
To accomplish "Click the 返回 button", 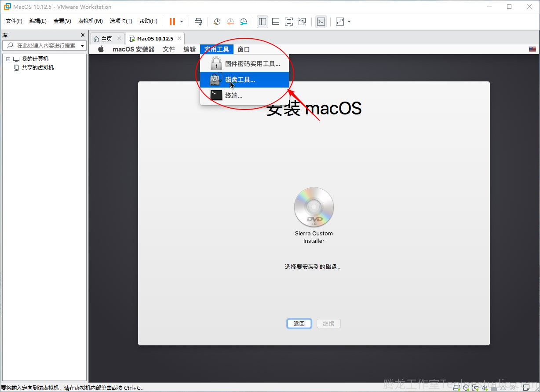I will click(x=299, y=323).
